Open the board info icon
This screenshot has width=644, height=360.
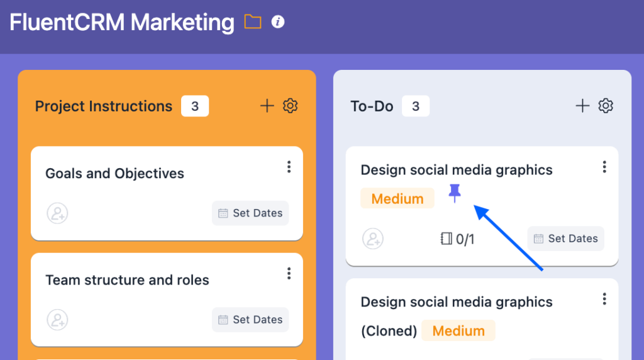[x=278, y=22]
